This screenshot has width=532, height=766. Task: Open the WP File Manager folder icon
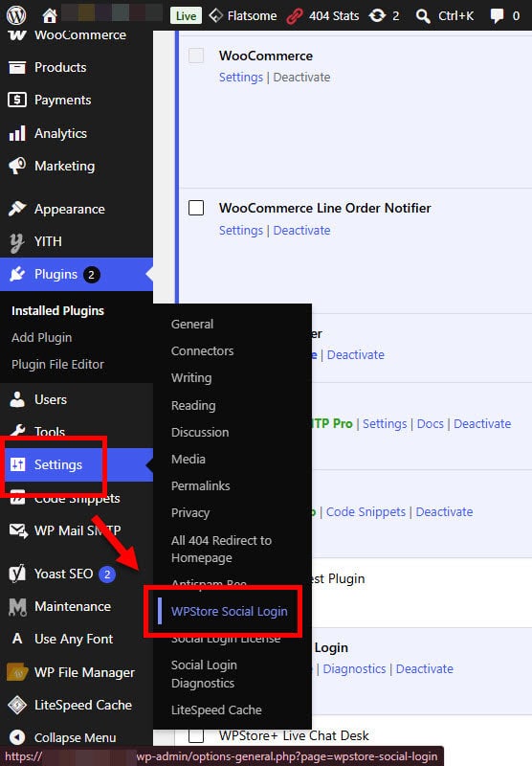17,672
